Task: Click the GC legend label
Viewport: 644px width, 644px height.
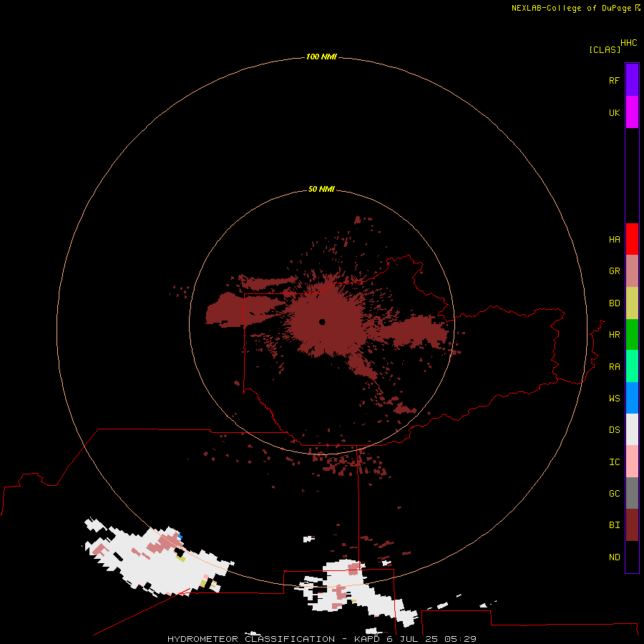Action: click(x=614, y=494)
